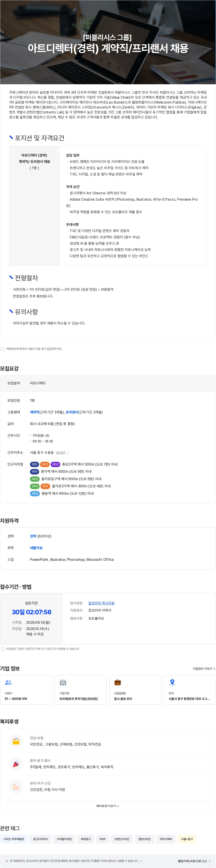216x868 pixels.
Task: Click the info icon beside 마감일은 기업의 사정
Action: coord(3,649)
